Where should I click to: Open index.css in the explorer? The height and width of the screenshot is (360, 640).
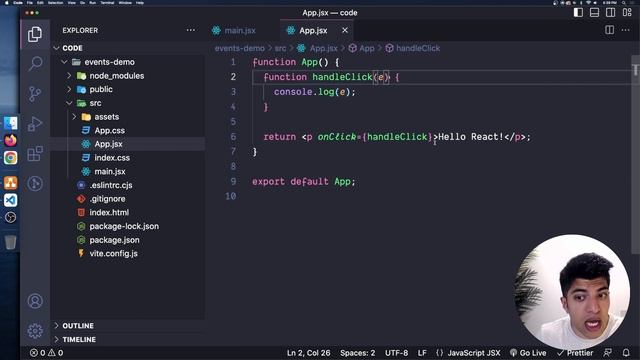112,158
